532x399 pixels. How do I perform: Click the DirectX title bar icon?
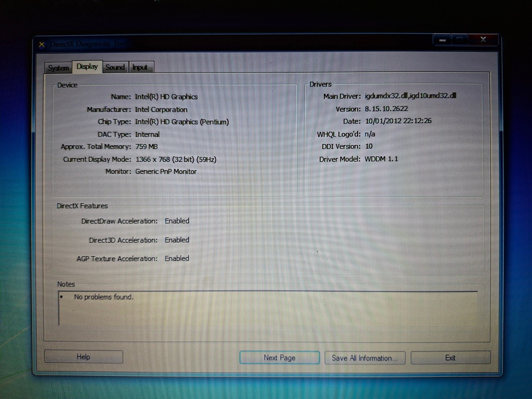[42, 45]
